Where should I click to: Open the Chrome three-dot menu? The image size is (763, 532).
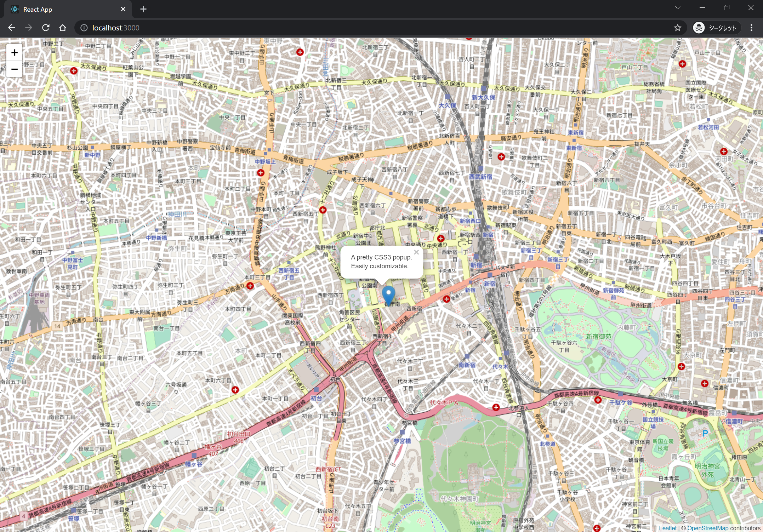[751, 28]
